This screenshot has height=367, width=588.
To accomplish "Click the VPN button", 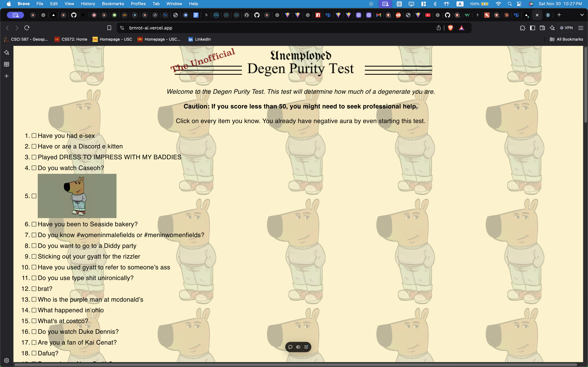I will pyautogui.click(x=566, y=28).
